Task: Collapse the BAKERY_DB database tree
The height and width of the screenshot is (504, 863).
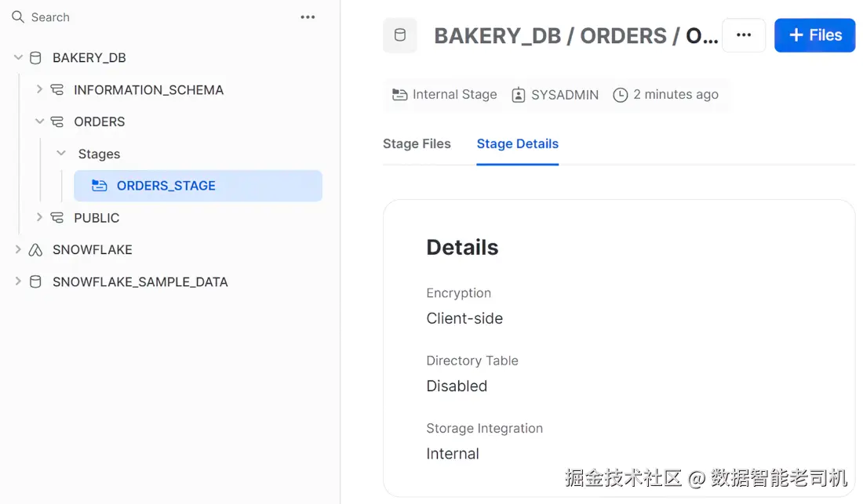Action: pyautogui.click(x=18, y=57)
